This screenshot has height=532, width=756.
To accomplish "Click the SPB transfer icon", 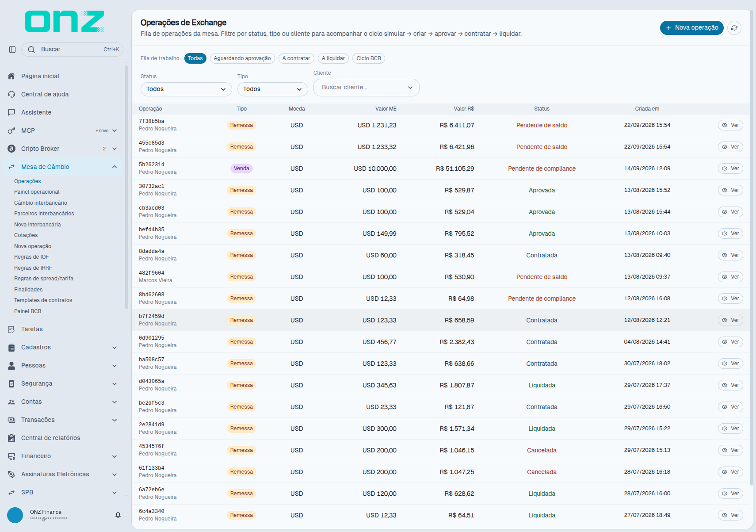I will (11, 492).
